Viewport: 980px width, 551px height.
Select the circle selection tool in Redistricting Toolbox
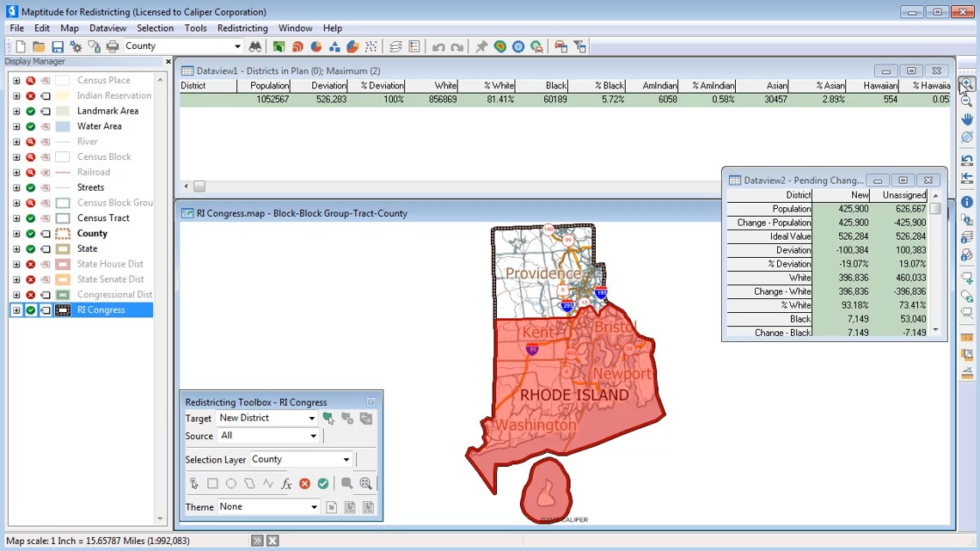point(230,483)
